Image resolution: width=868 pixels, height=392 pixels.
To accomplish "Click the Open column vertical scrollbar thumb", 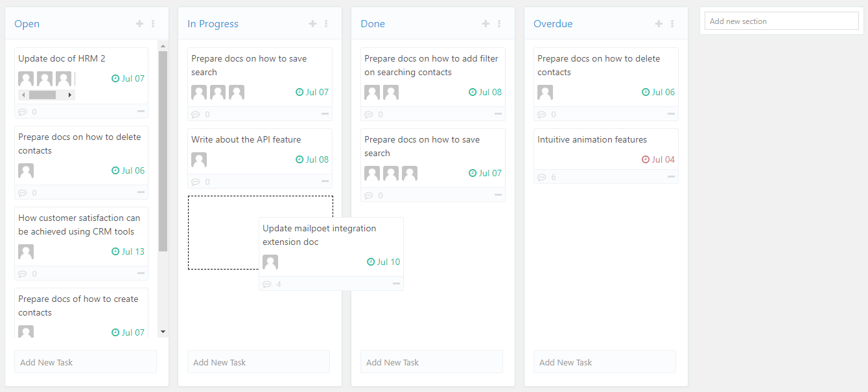I will click(x=163, y=151).
